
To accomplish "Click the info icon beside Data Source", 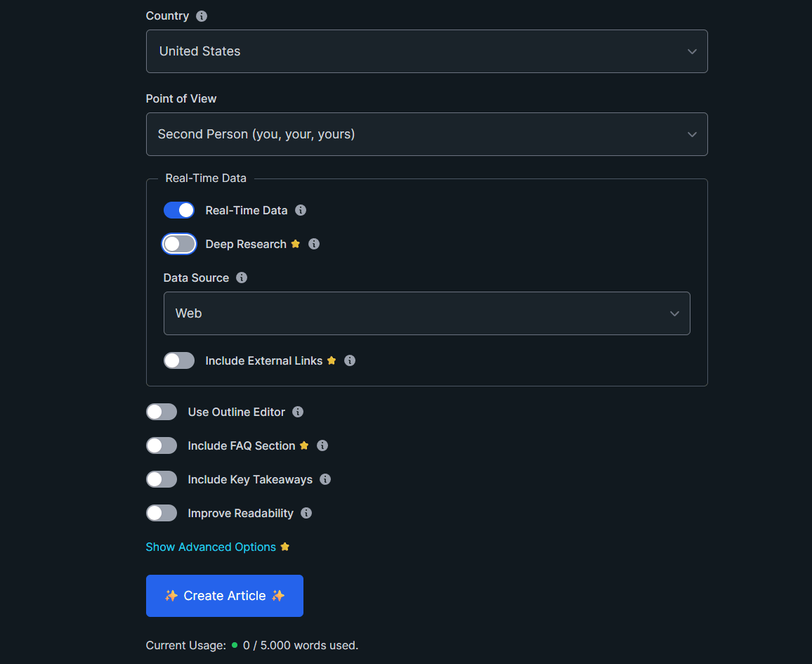I will 242,278.
